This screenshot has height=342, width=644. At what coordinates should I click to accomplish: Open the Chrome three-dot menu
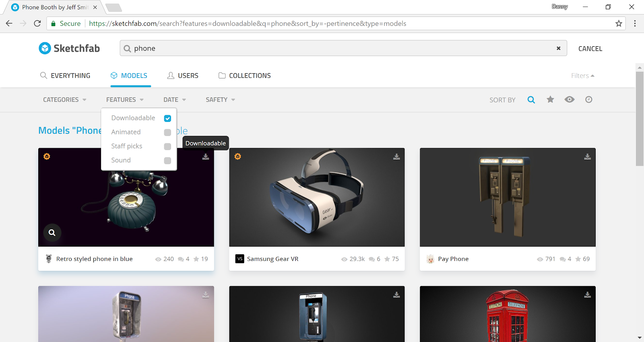pyautogui.click(x=635, y=23)
